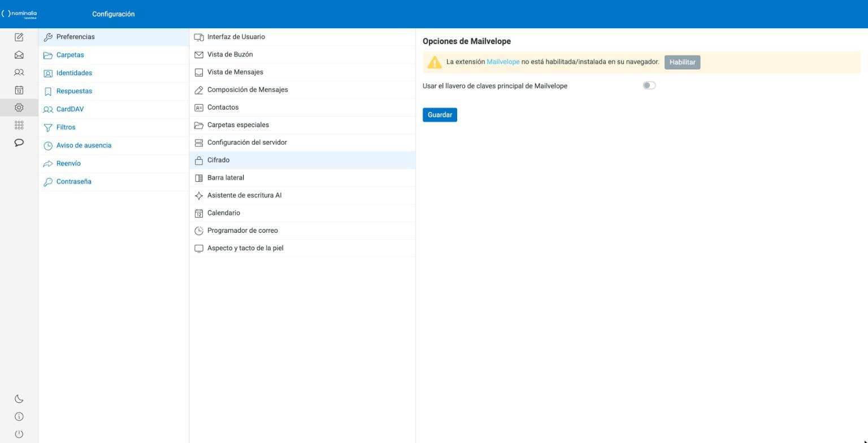
Task: Open Calendario preferences
Action: [302, 213]
